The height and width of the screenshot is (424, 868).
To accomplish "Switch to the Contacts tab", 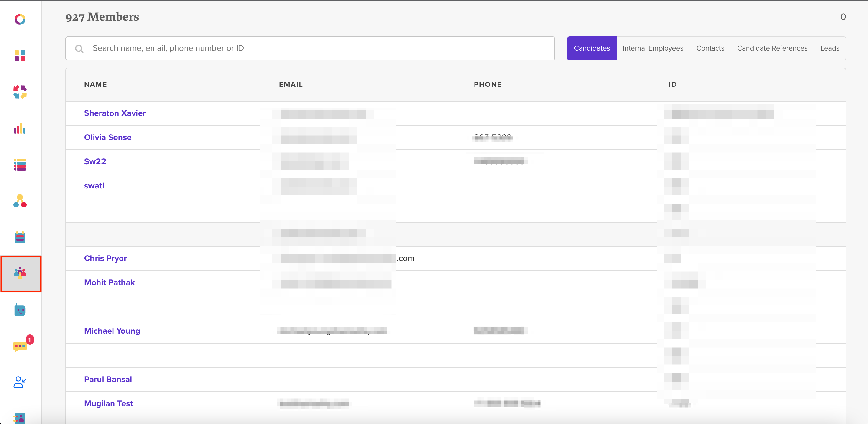I will tap(710, 48).
